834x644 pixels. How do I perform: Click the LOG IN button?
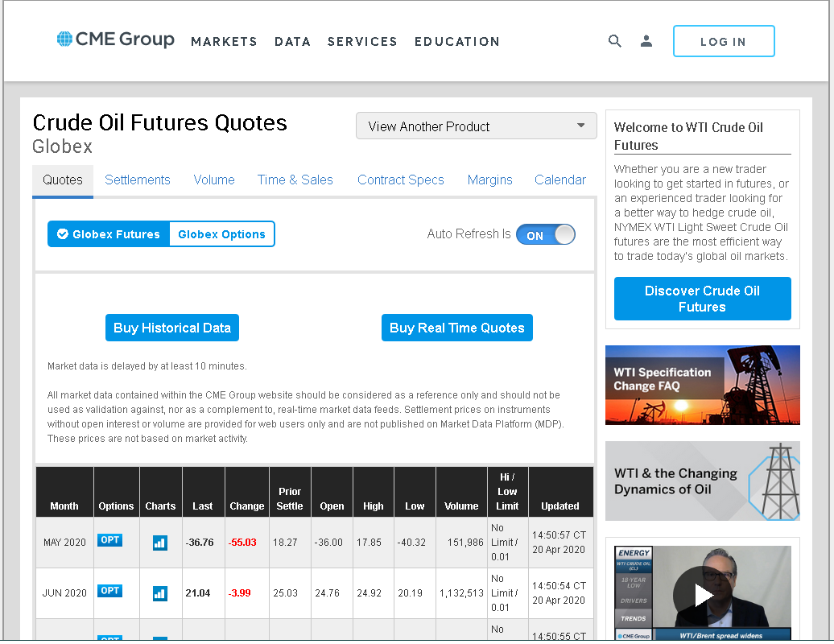pos(724,41)
